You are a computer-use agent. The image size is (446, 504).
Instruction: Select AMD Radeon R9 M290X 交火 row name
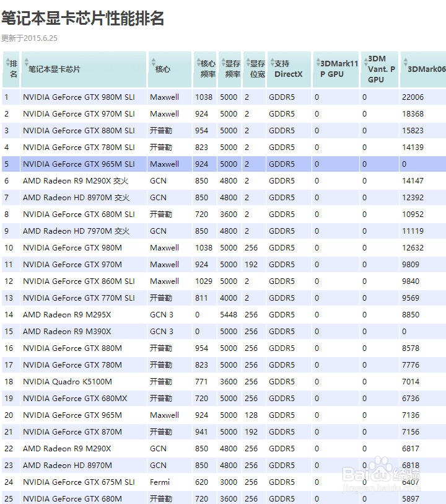tap(76, 180)
